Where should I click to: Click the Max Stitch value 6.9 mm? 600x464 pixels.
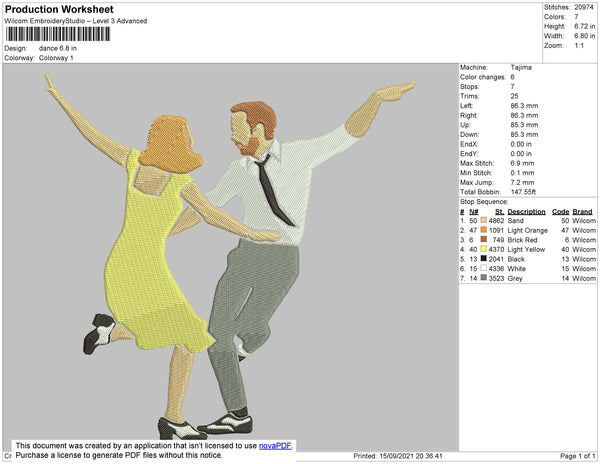522,163
